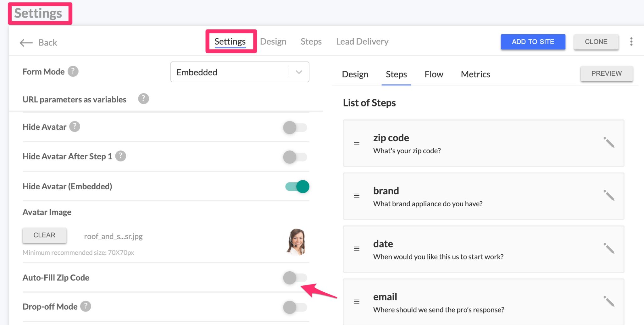The image size is (644, 325).
Task: Open the Metrics tab
Action: pos(475,74)
